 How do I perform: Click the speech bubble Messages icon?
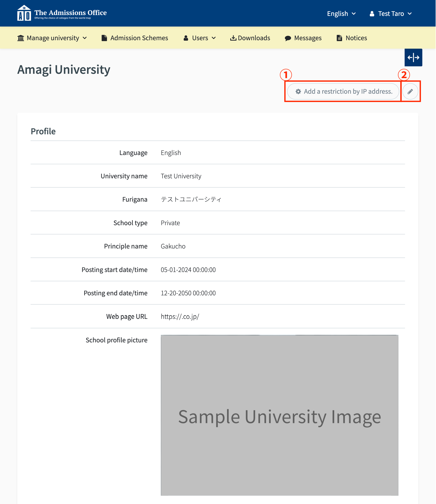click(288, 38)
